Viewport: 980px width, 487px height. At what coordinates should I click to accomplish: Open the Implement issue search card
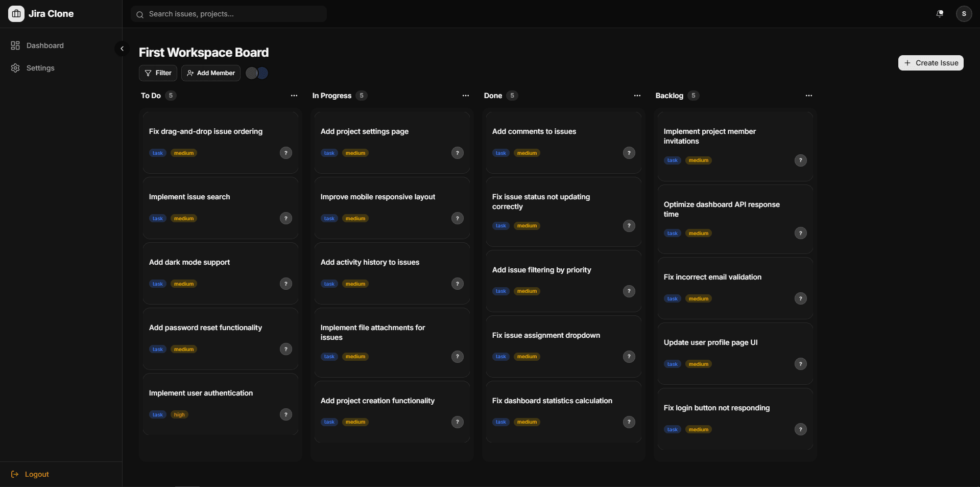(221, 208)
